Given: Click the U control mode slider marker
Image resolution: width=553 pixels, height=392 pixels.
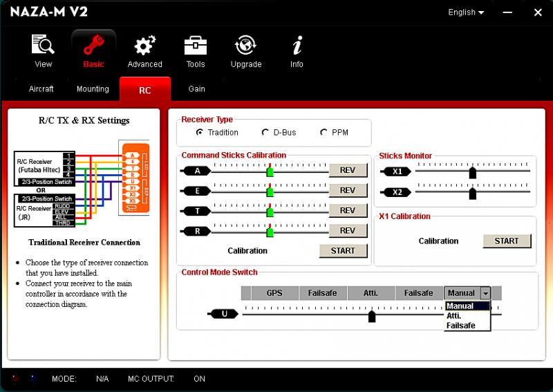Looking at the screenshot, I should pyautogui.click(x=372, y=317).
